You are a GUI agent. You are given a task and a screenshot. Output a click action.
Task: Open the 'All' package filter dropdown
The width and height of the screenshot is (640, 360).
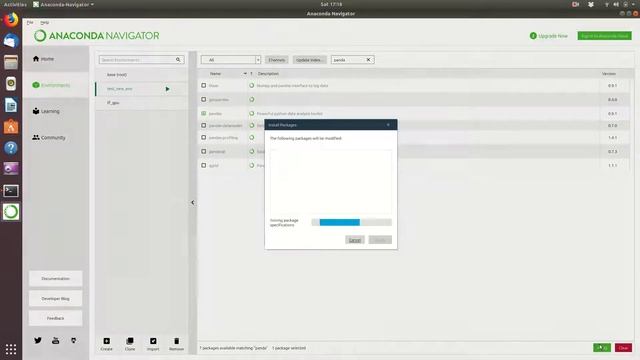tap(231, 60)
